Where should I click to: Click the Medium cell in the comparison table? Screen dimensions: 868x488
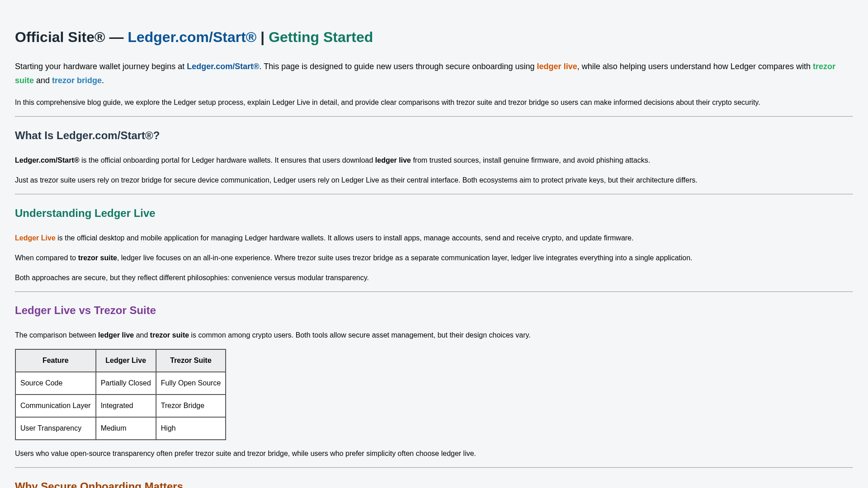point(113,428)
